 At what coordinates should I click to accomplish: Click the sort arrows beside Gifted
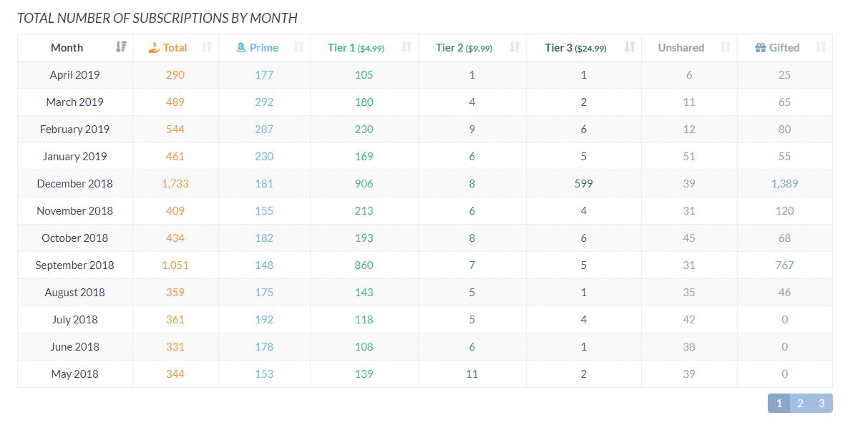821,47
